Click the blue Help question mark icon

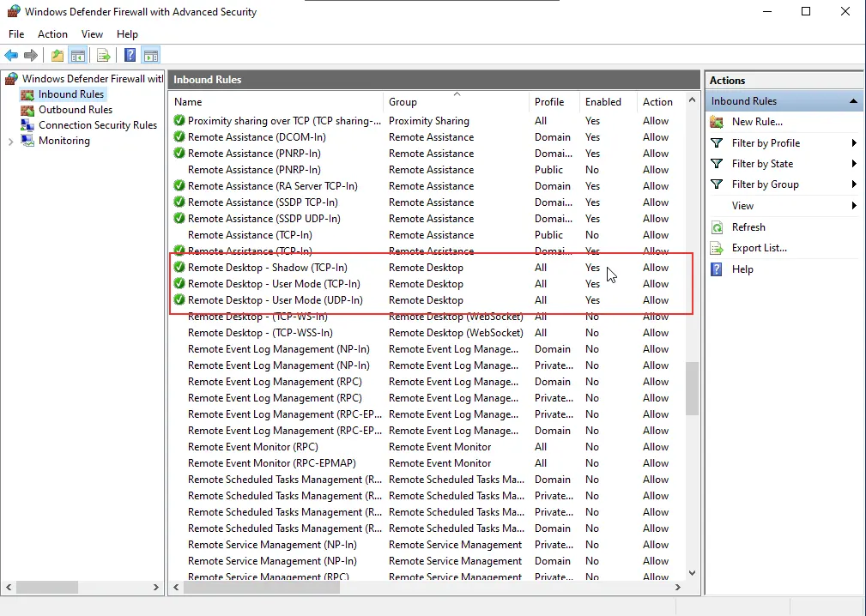point(130,56)
